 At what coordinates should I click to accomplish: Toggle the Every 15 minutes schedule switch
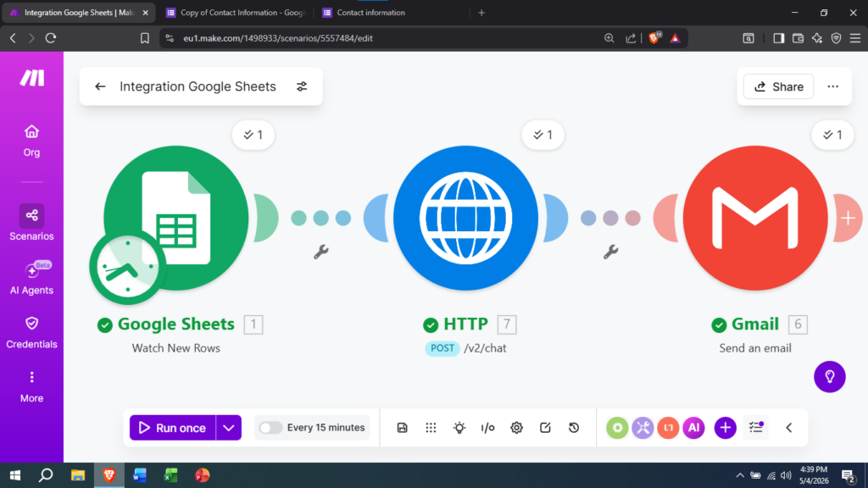click(x=270, y=428)
